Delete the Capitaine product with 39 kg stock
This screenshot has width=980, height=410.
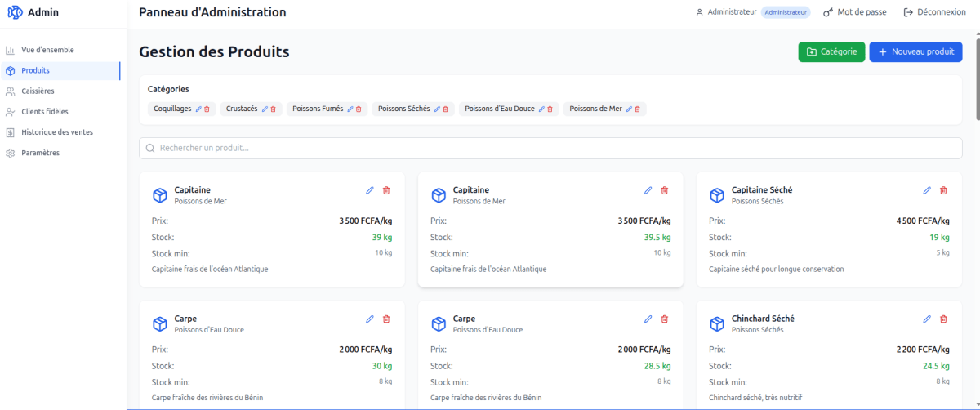[386, 190]
